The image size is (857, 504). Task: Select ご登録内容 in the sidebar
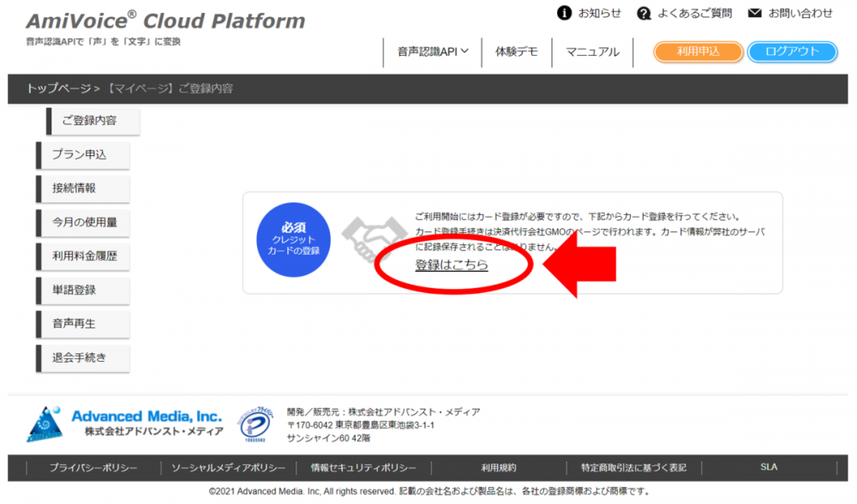tap(93, 121)
